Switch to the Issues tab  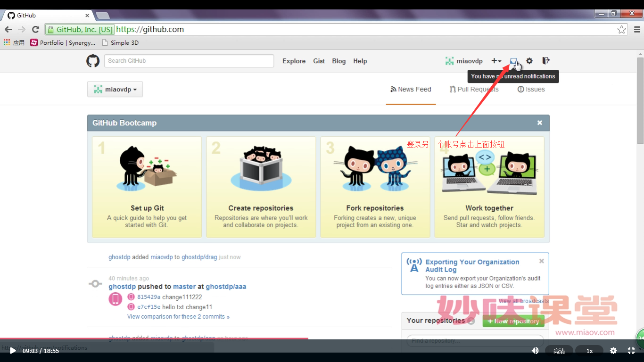[x=531, y=89]
